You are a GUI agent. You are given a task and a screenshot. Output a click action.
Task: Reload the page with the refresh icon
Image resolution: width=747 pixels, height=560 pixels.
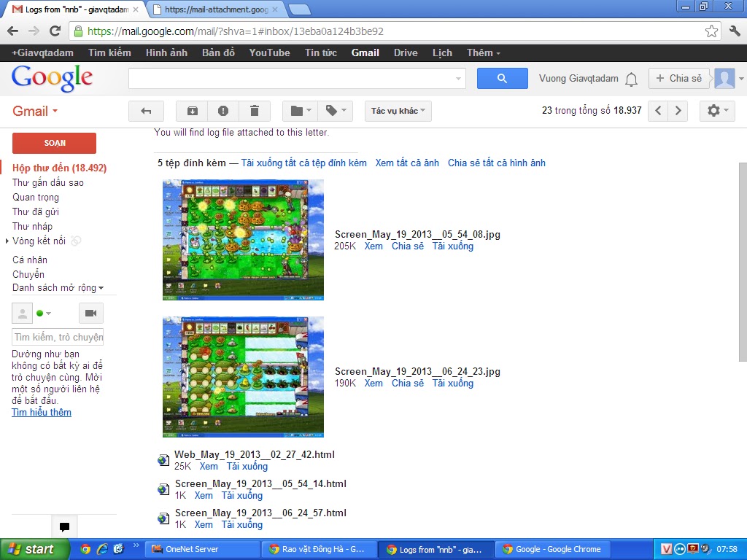click(x=55, y=31)
